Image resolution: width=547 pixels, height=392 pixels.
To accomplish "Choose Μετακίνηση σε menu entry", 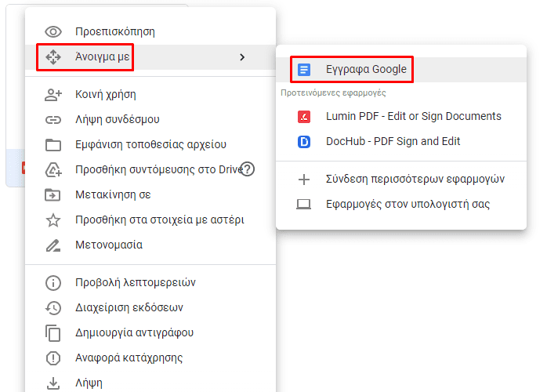I will pyautogui.click(x=150, y=194).
